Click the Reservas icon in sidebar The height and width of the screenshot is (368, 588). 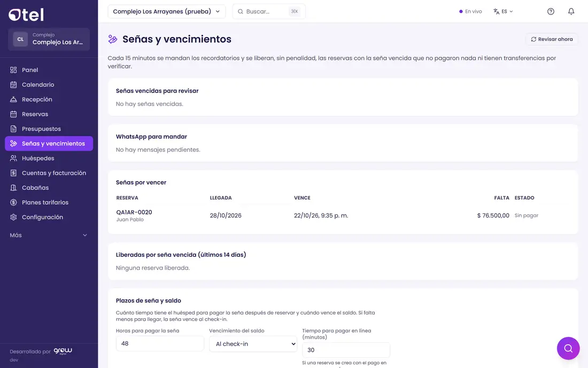13,114
